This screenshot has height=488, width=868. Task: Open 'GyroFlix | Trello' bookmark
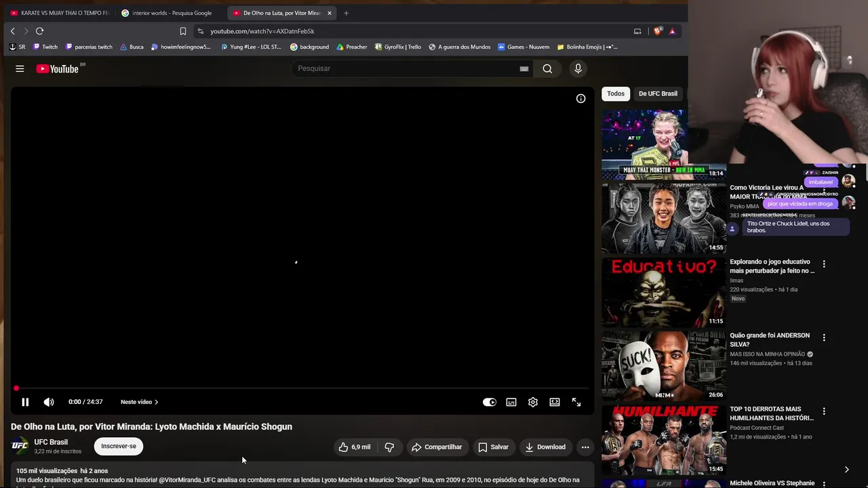[397, 47]
